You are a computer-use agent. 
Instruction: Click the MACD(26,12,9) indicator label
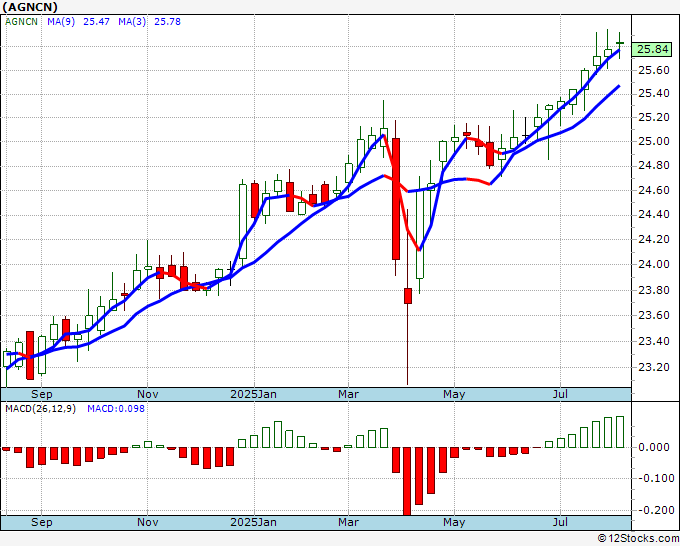coord(40,409)
